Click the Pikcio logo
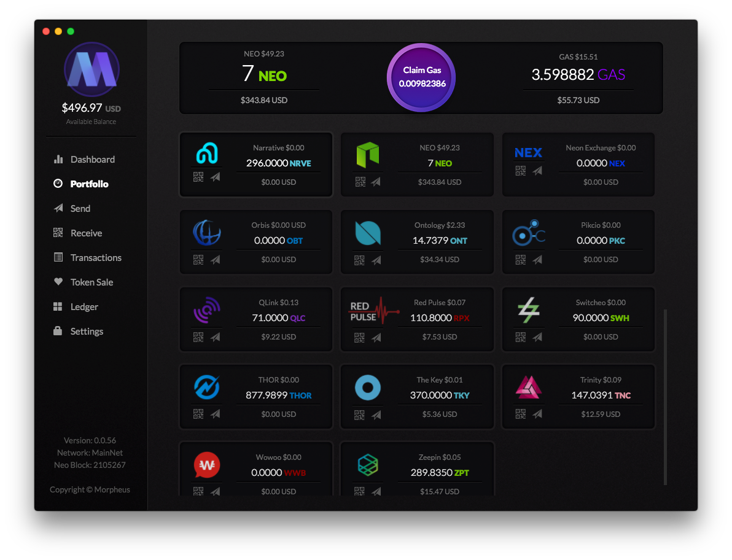Screen dimensions: 732x560 [529, 233]
